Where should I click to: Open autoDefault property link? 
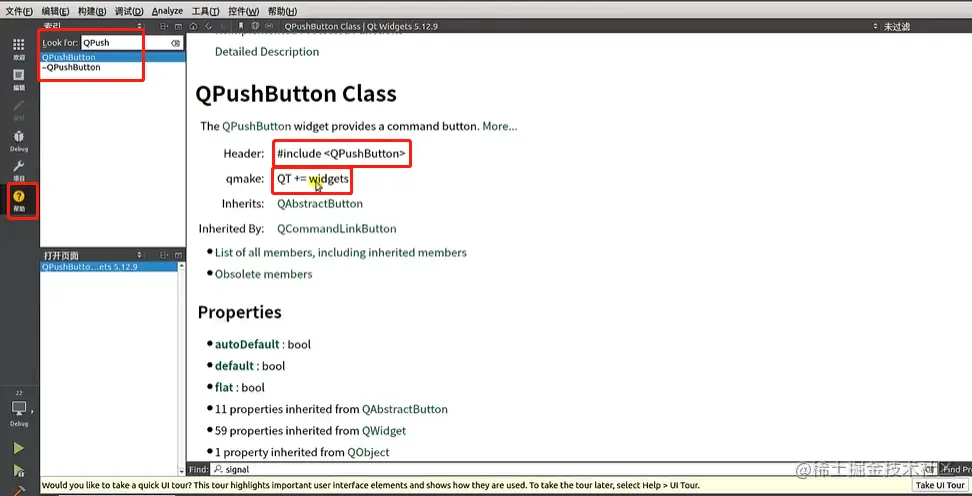click(247, 344)
